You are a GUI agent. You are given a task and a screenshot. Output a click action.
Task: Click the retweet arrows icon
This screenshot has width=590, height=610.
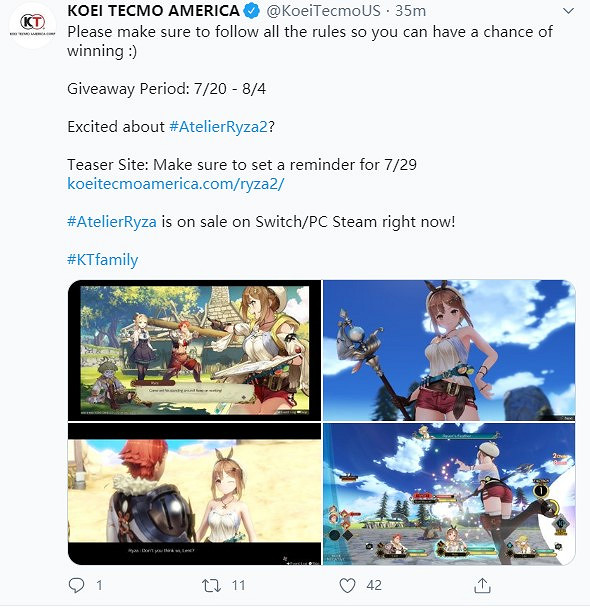[x=211, y=585]
